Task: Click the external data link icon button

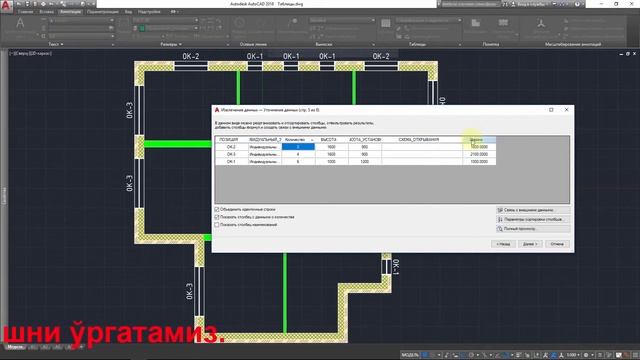Action: [500, 210]
